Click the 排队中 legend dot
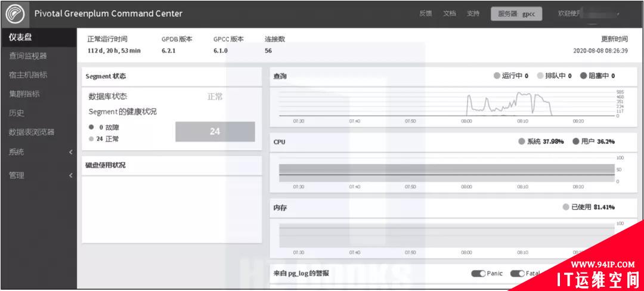Screen dimensions: 644x291 click(540, 76)
